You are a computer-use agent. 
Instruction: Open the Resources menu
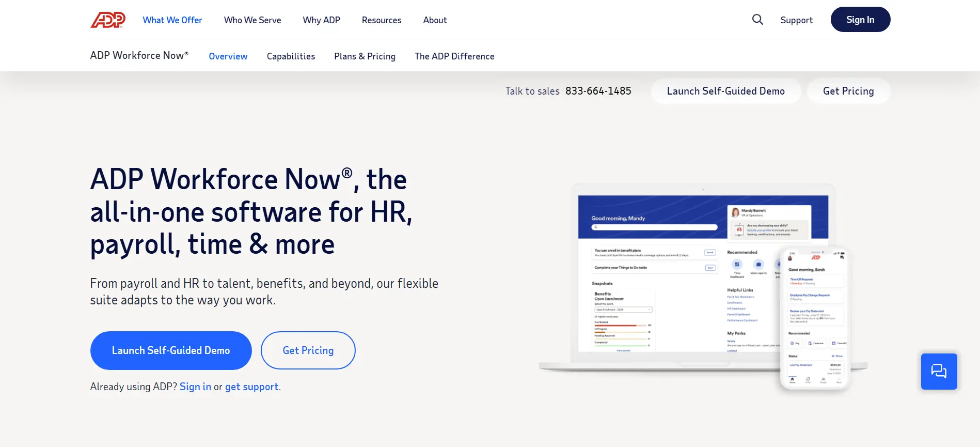coord(382,20)
